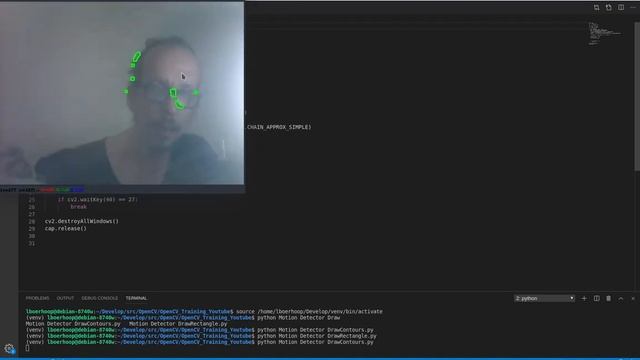Click the editor vertical scrollbar thumb
Image resolution: width=640 pixels, height=360 pixels.
[637, 96]
